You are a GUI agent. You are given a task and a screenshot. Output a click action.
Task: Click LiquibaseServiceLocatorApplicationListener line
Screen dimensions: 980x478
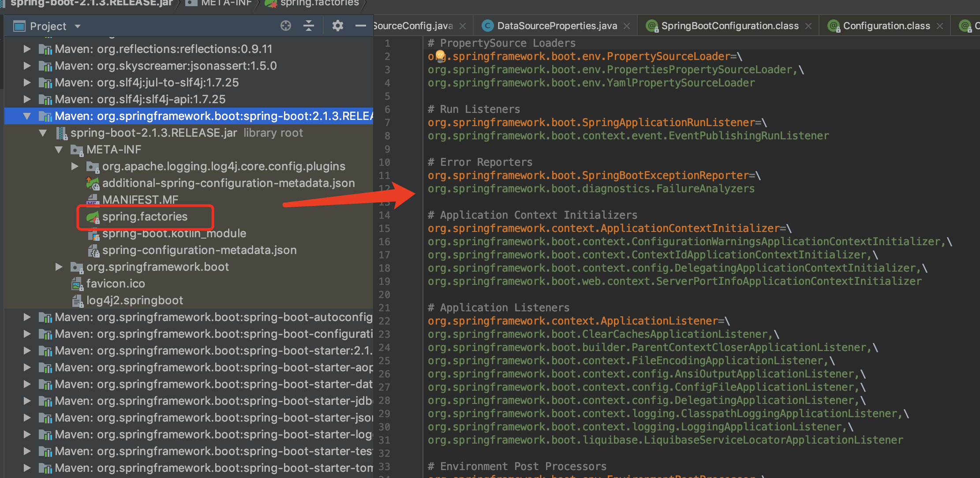pyautogui.click(x=666, y=440)
